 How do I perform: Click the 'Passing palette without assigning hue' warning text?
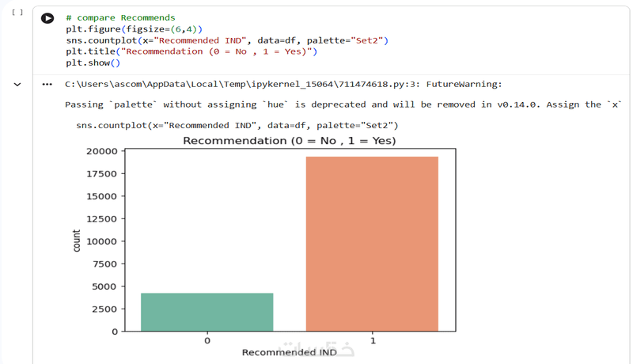click(x=343, y=104)
